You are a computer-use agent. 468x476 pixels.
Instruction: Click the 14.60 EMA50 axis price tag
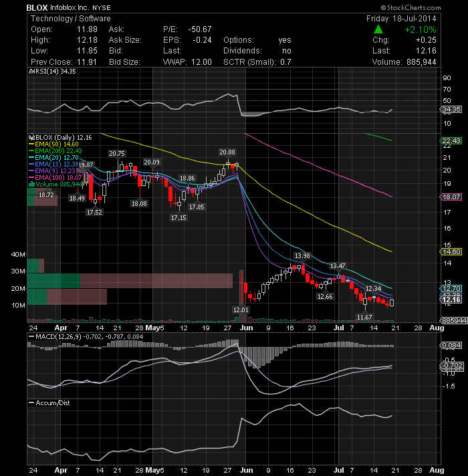click(x=451, y=251)
